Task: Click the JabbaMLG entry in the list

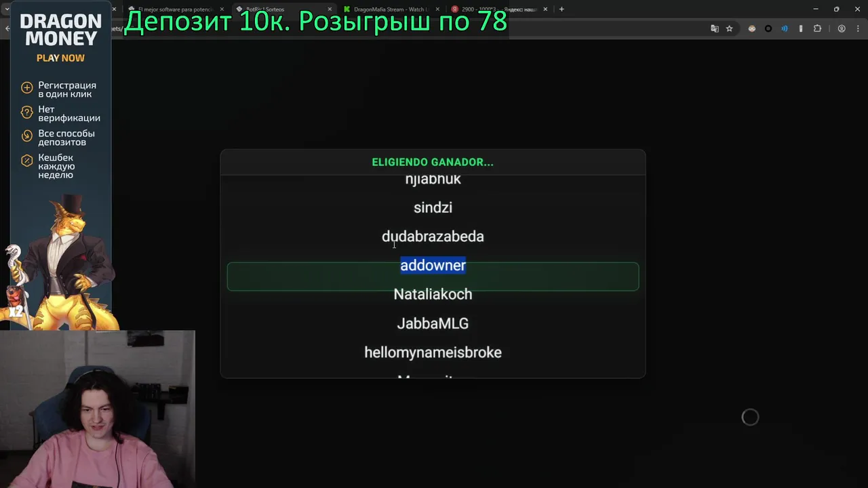Action: 433,323
